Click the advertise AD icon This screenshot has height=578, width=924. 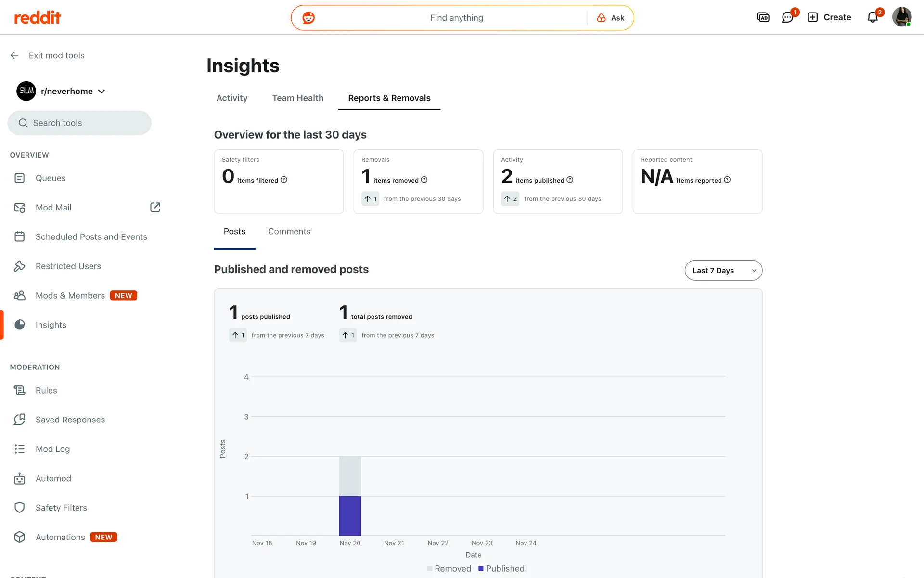763,18
